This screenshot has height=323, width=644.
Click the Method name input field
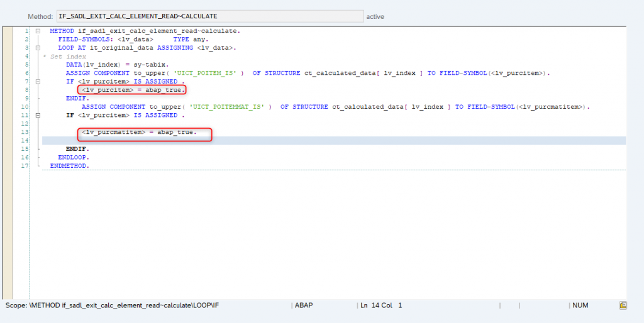point(210,16)
